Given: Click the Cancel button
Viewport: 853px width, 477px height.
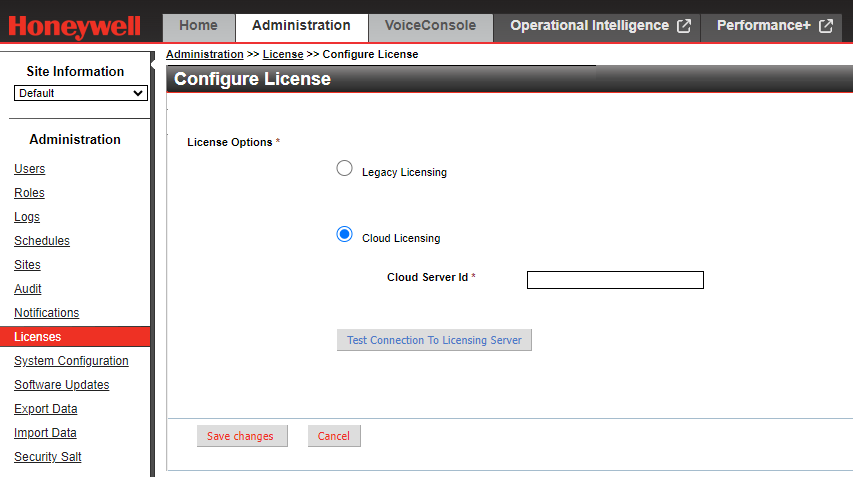Looking at the screenshot, I should pyautogui.click(x=334, y=436).
